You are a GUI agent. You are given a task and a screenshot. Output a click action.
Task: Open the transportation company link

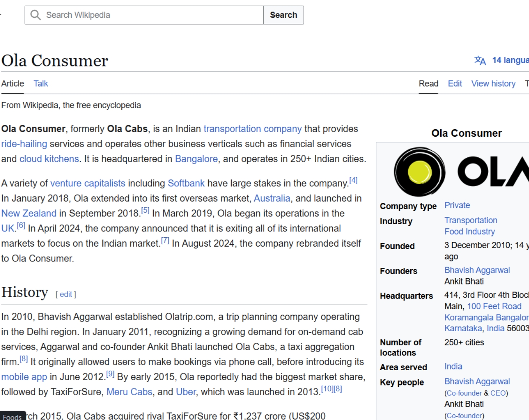(252, 129)
